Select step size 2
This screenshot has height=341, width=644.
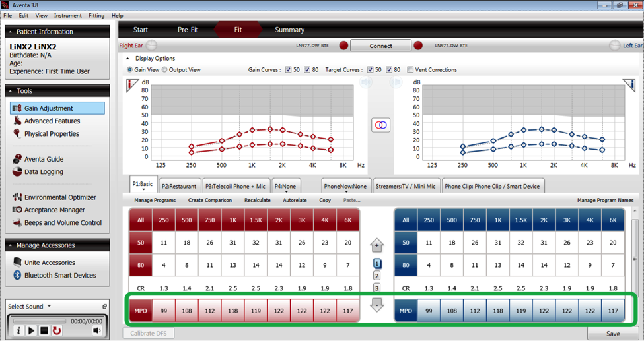click(376, 276)
